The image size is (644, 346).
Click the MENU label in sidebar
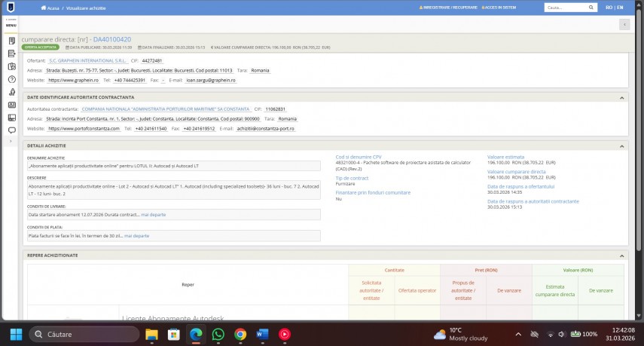coord(11,25)
